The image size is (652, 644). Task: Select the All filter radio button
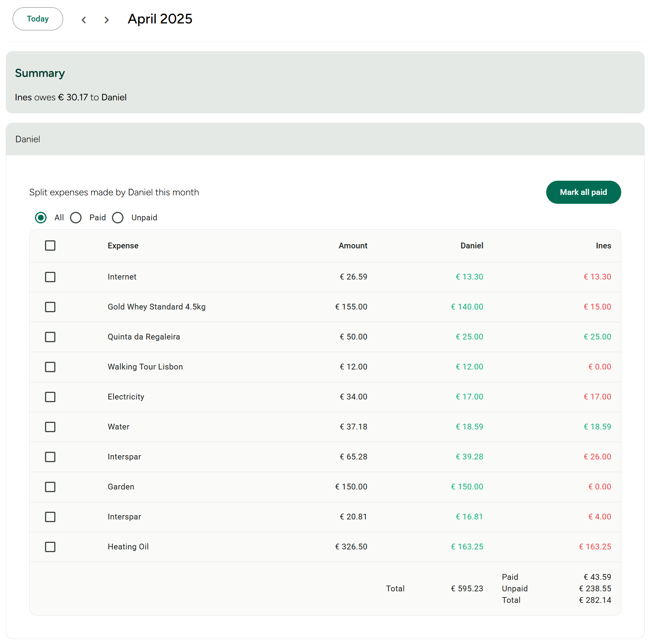tap(40, 218)
